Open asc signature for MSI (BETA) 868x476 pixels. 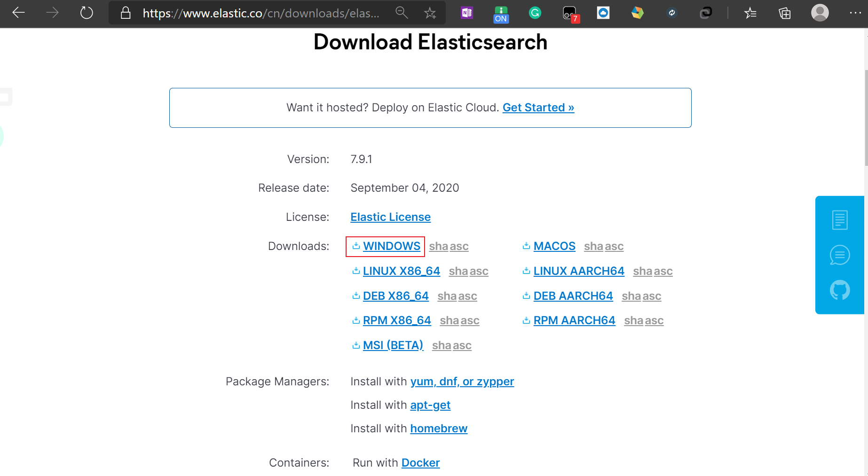pyautogui.click(x=462, y=345)
